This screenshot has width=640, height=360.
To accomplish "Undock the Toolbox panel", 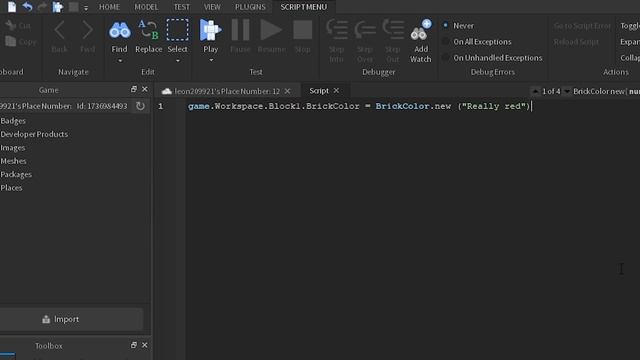I will (x=133, y=345).
